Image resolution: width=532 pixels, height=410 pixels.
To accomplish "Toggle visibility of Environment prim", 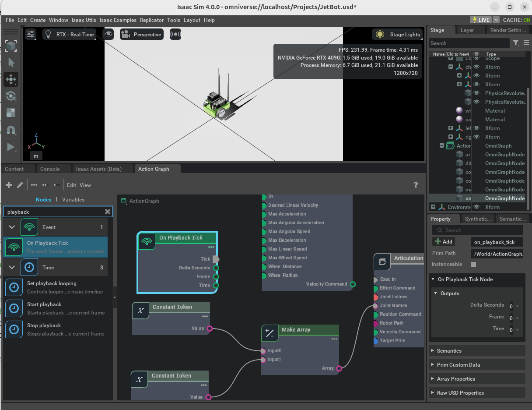I will point(476,207).
